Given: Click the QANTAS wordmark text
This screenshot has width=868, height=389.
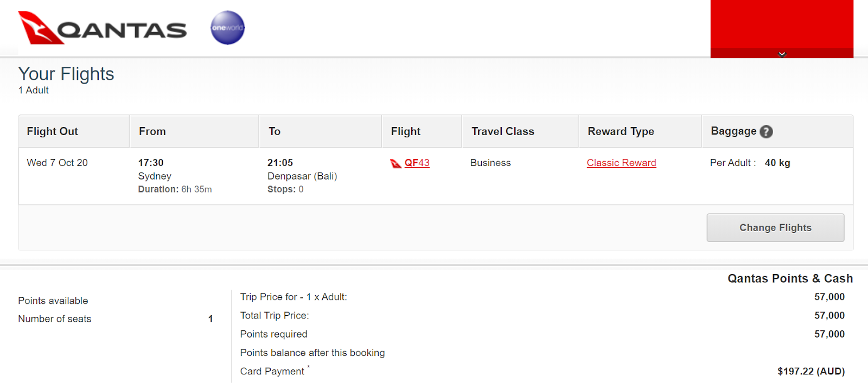Looking at the screenshot, I should [122, 30].
